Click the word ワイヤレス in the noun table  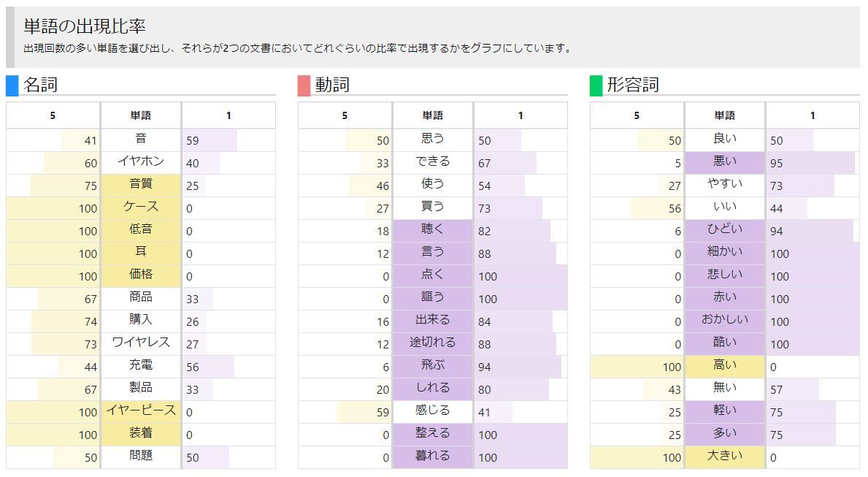[x=141, y=343]
